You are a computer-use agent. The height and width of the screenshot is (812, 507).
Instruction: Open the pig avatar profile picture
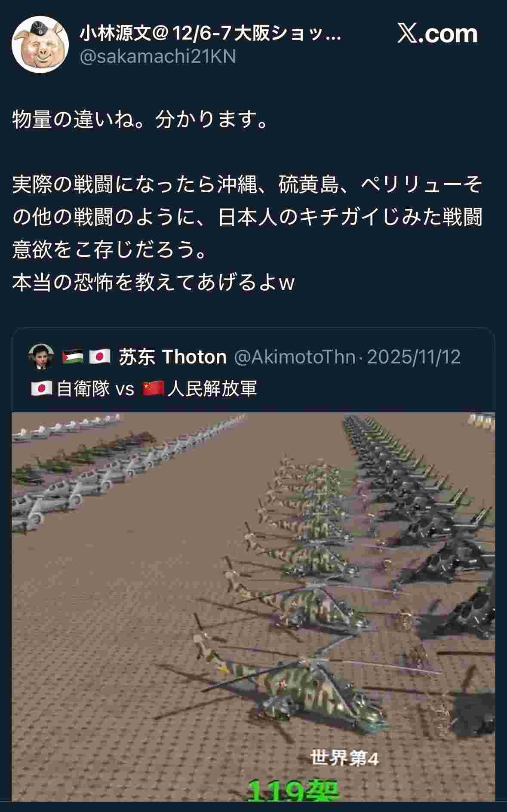(x=40, y=44)
